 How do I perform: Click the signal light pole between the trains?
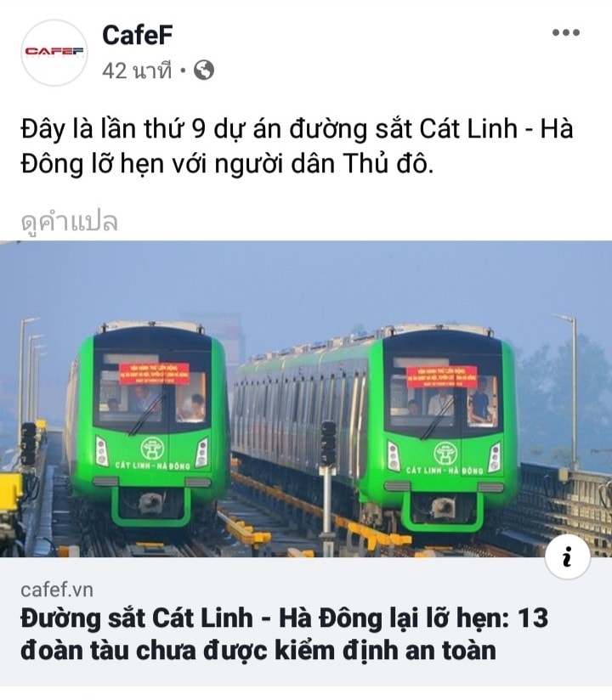pos(328,487)
